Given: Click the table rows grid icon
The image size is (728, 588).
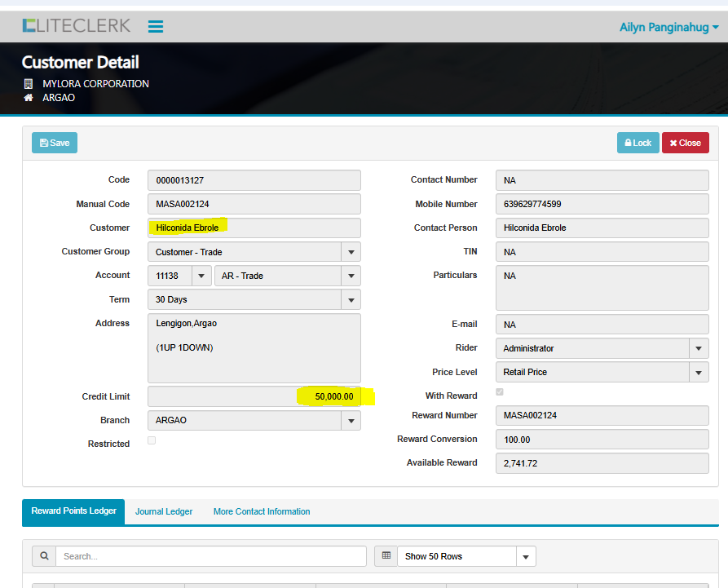Looking at the screenshot, I should (386, 556).
